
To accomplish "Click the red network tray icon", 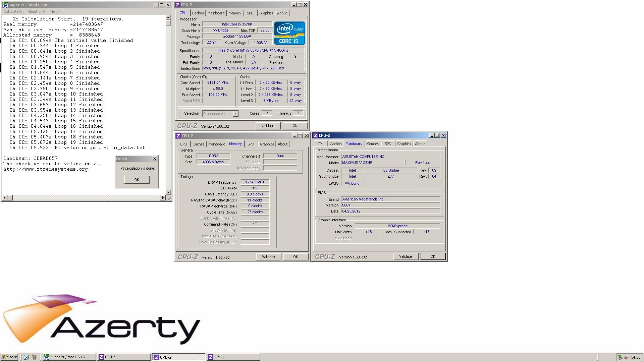I will 626,357.
